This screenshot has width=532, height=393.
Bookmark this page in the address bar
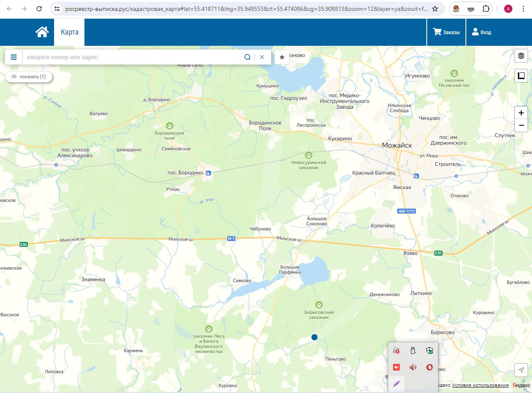point(435,9)
